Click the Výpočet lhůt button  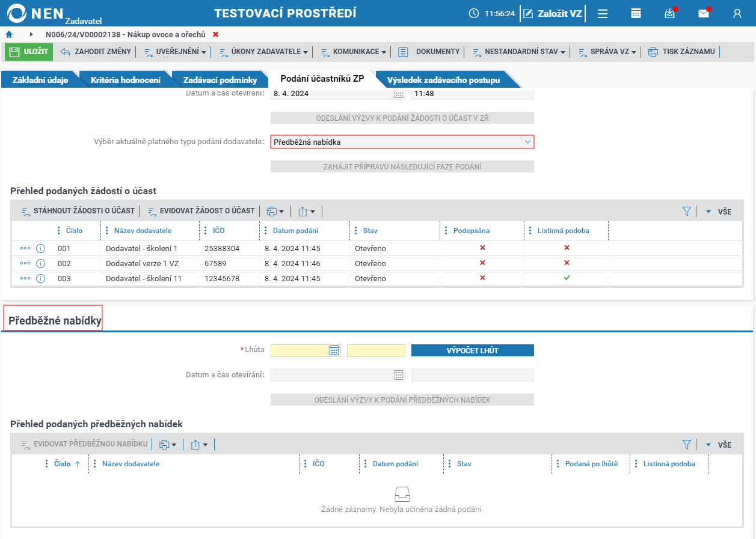click(x=473, y=350)
